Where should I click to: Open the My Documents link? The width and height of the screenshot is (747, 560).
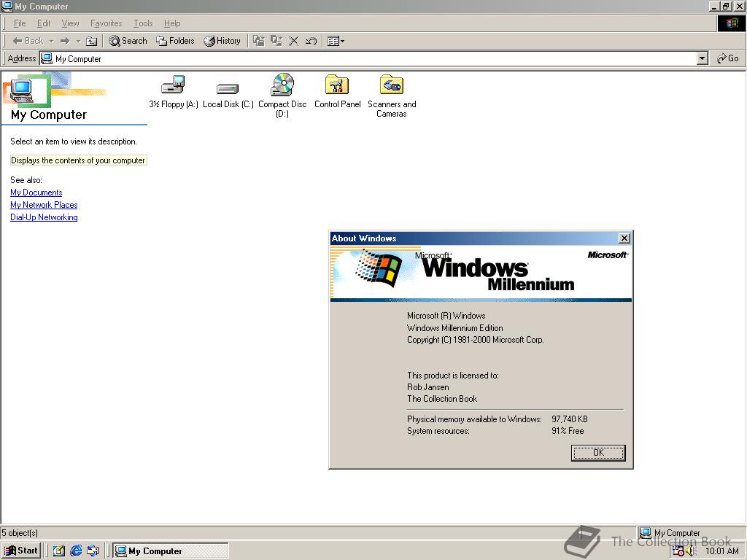tap(36, 192)
